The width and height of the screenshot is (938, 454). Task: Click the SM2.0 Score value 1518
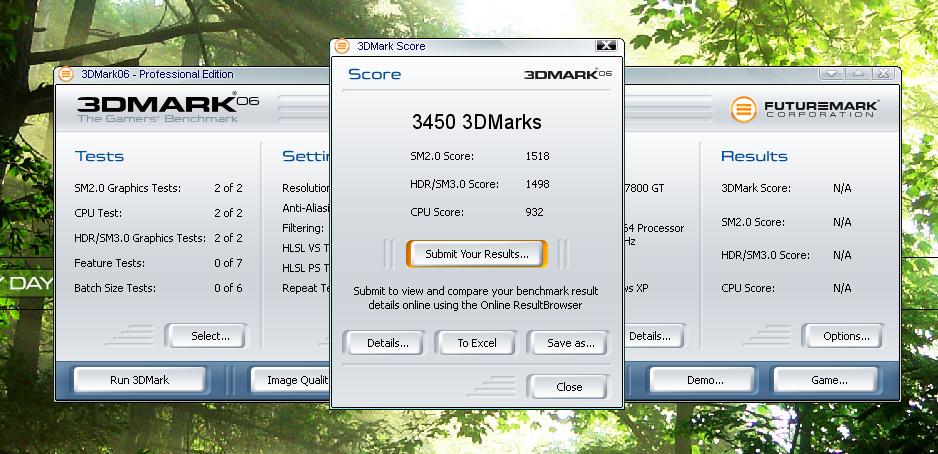537,157
